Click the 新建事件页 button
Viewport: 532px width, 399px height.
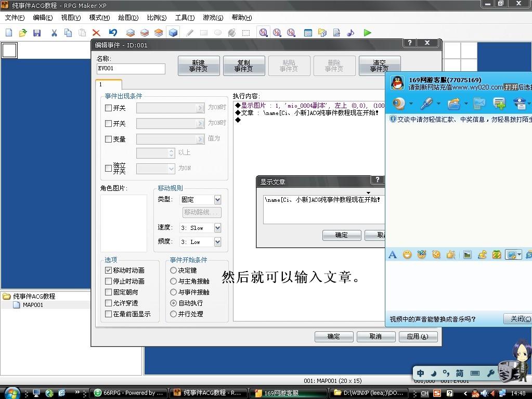click(199, 66)
